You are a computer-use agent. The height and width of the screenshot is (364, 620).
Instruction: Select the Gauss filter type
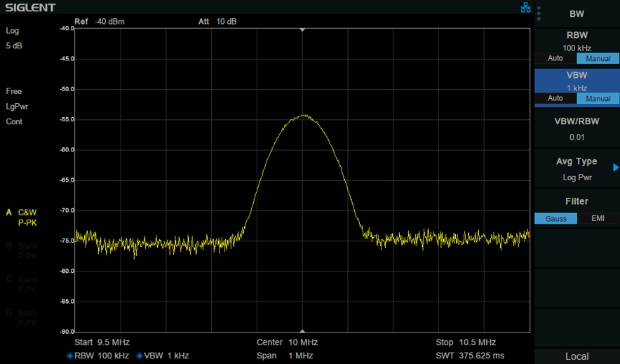pyautogui.click(x=555, y=219)
